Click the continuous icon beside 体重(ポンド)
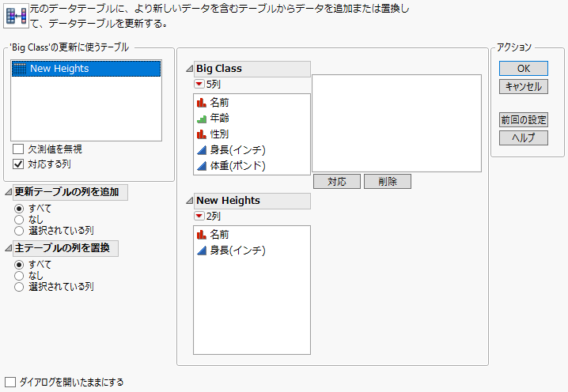This screenshot has height=392, width=568. coord(202,166)
